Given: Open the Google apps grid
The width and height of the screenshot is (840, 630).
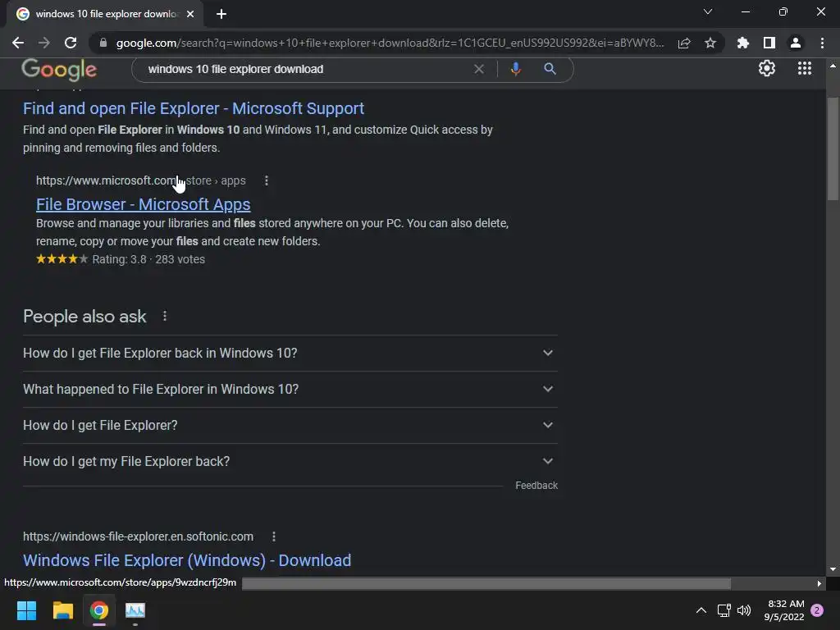Looking at the screenshot, I should [804, 68].
